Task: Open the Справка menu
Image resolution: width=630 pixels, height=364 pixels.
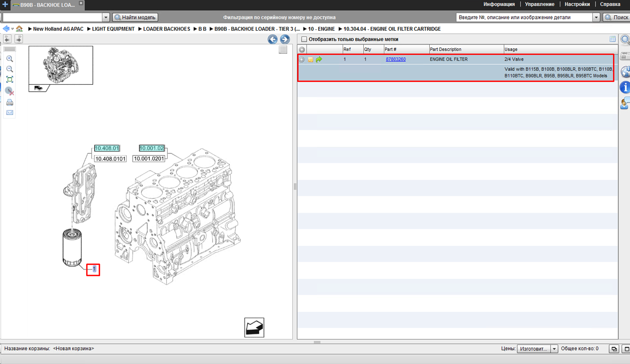Action: (x=610, y=4)
